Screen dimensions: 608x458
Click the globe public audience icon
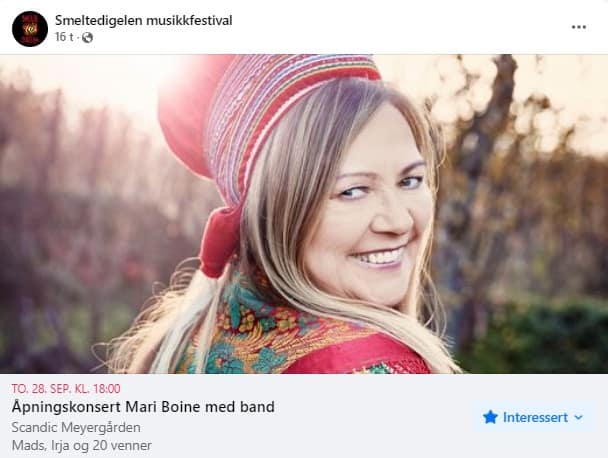(87, 38)
